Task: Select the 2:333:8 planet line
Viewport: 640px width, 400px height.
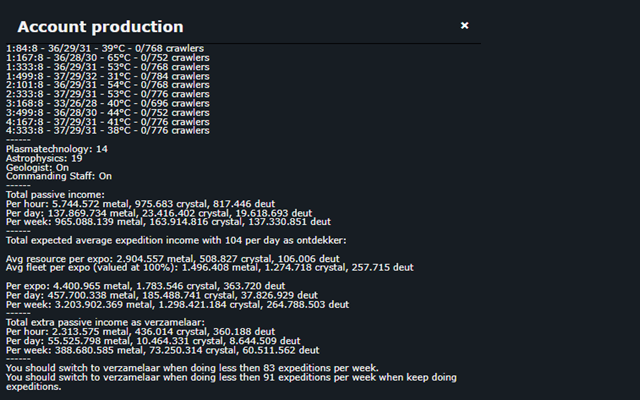Action: click(x=108, y=94)
